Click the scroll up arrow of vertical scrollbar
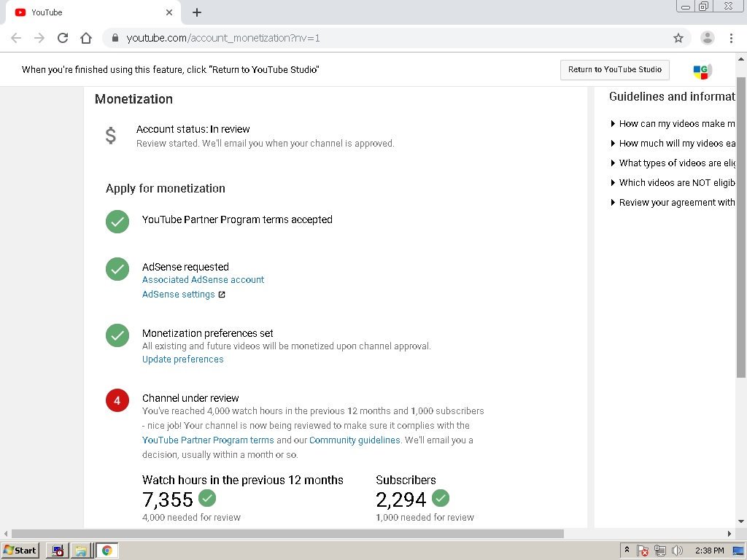Screen dimensions: 747x560 (741, 60)
